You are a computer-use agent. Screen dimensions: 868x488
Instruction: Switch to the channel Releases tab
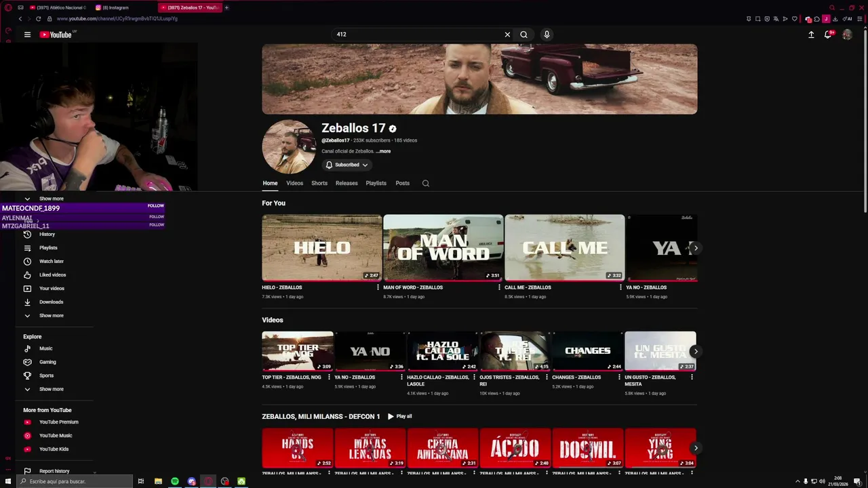[347, 183]
